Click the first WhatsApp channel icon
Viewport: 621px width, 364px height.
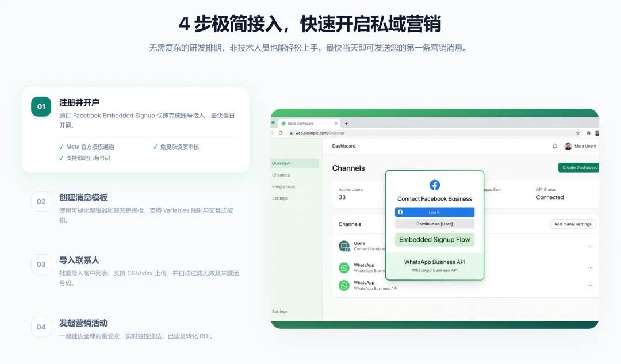click(344, 268)
